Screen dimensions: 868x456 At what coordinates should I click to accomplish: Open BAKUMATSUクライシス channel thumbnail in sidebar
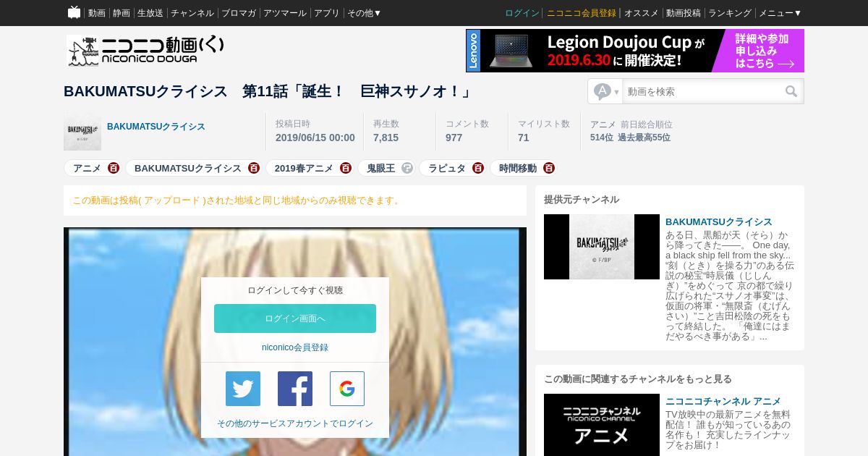point(602,247)
